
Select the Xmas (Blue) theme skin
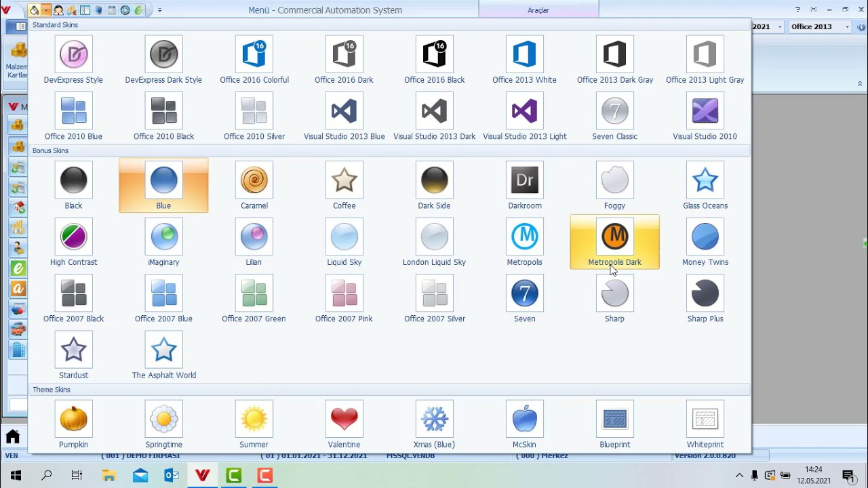coord(434,424)
